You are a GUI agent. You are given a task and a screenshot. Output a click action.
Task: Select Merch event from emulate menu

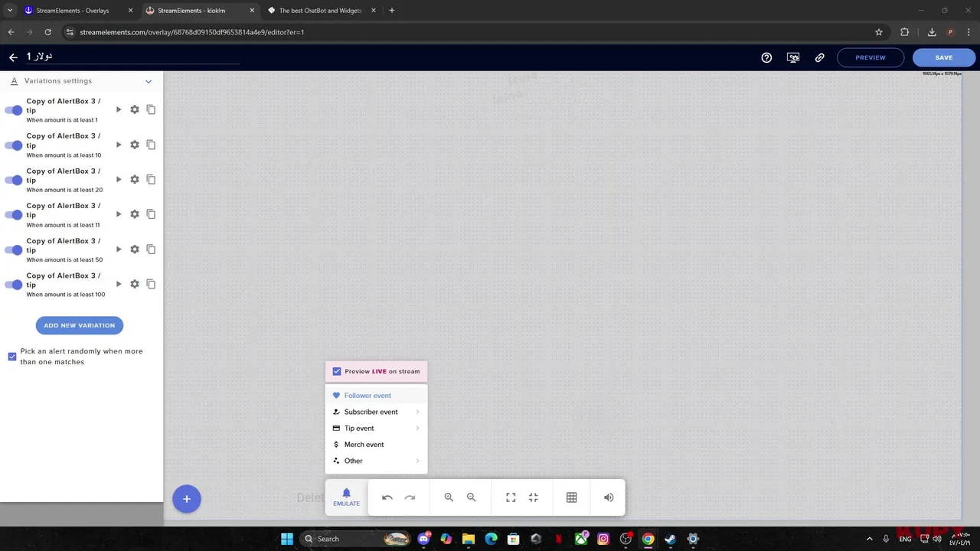point(376,445)
